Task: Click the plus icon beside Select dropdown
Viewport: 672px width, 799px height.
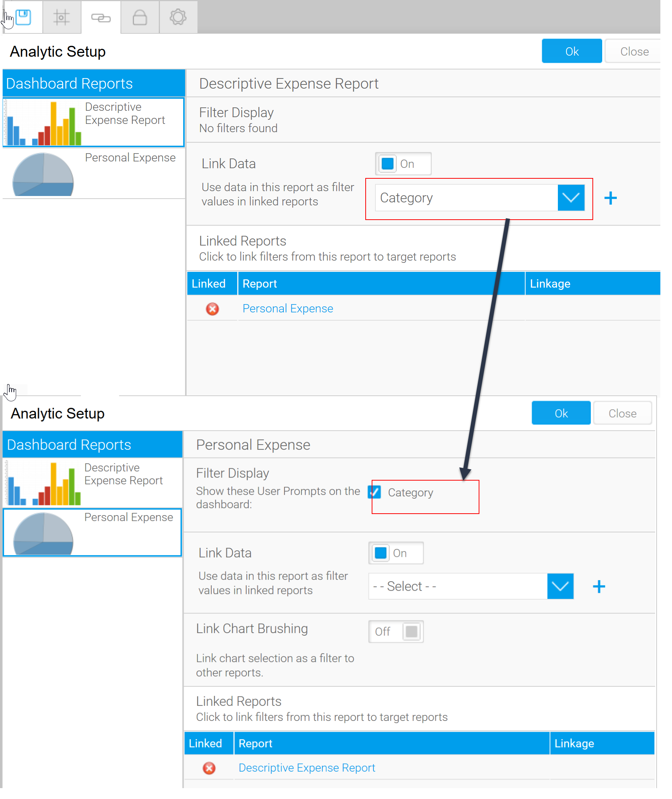Action: click(599, 586)
